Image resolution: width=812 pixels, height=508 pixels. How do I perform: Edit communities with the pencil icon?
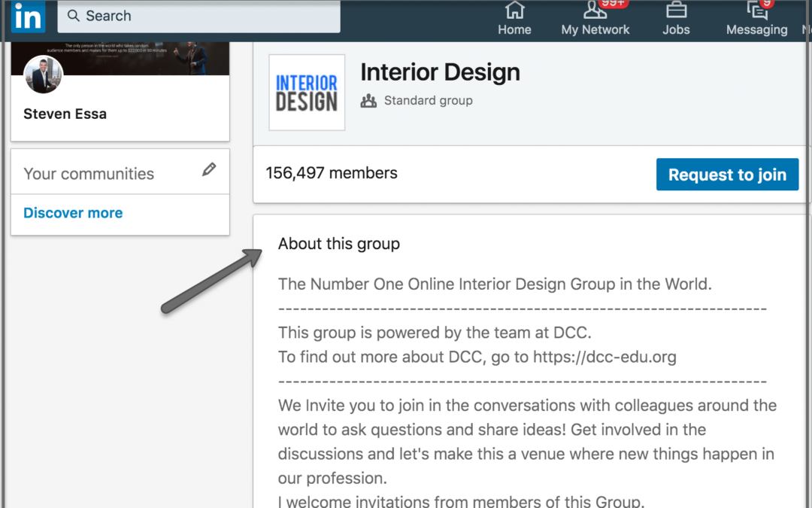tap(209, 169)
